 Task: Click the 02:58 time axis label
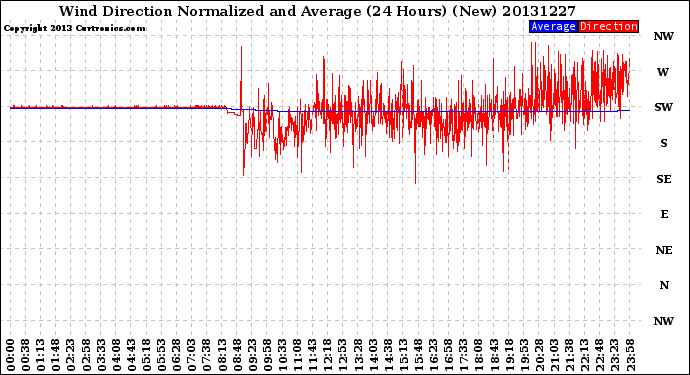click(x=86, y=355)
